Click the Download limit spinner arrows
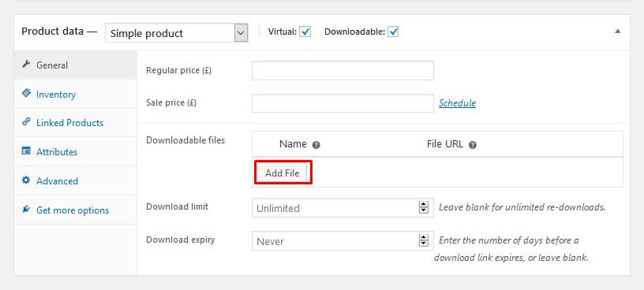Viewport: 644px width, 290px height. [x=424, y=208]
